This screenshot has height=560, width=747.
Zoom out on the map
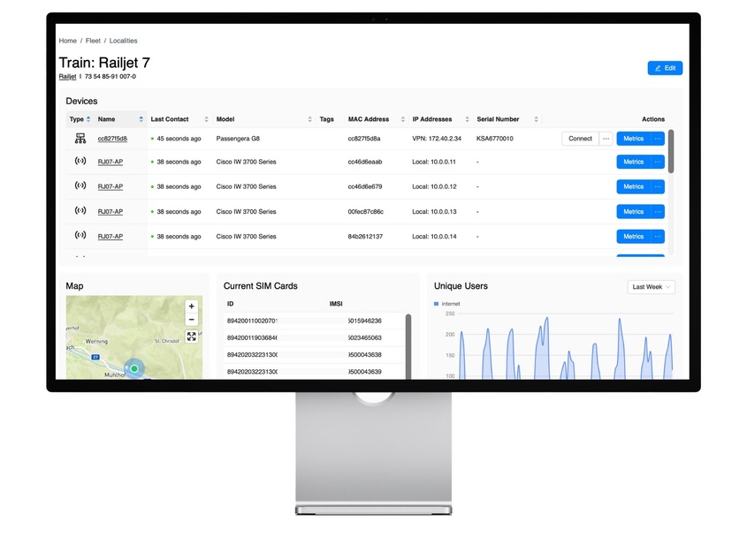[x=192, y=320]
